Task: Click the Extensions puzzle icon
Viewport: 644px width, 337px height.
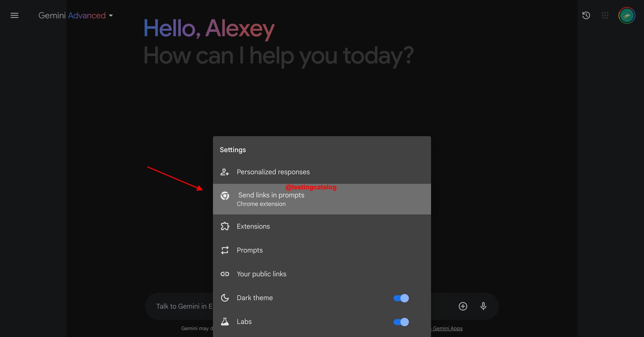Action: click(x=225, y=226)
